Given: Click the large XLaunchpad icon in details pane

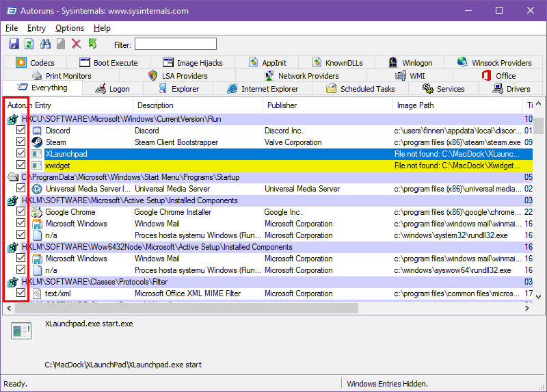Looking at the screenshot, I should (21, 330).
